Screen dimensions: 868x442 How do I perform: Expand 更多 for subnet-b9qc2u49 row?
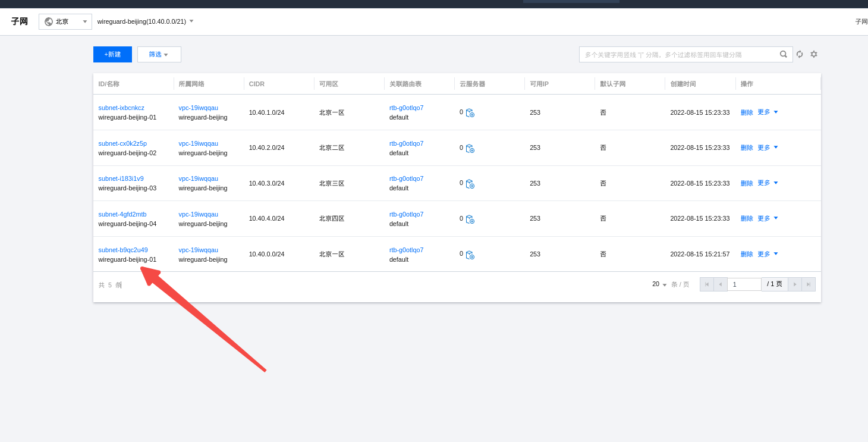click(x=768, y=254)
